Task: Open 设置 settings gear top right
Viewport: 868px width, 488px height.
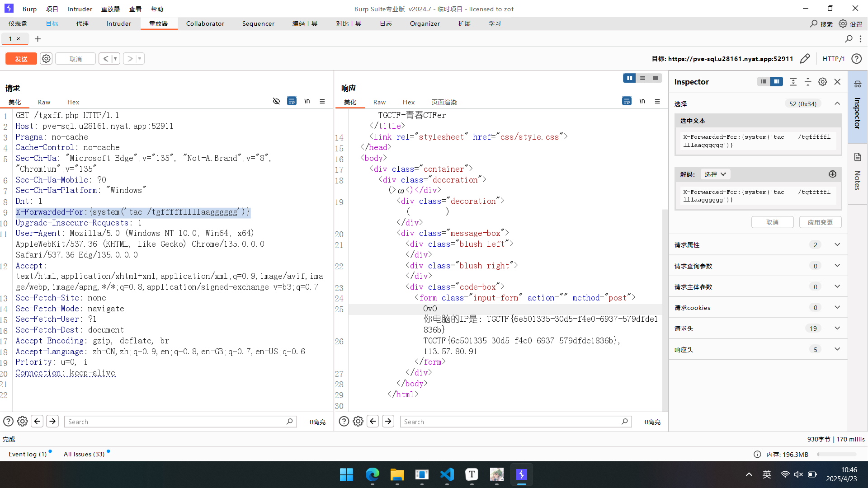Action: (x=850, y=23)
